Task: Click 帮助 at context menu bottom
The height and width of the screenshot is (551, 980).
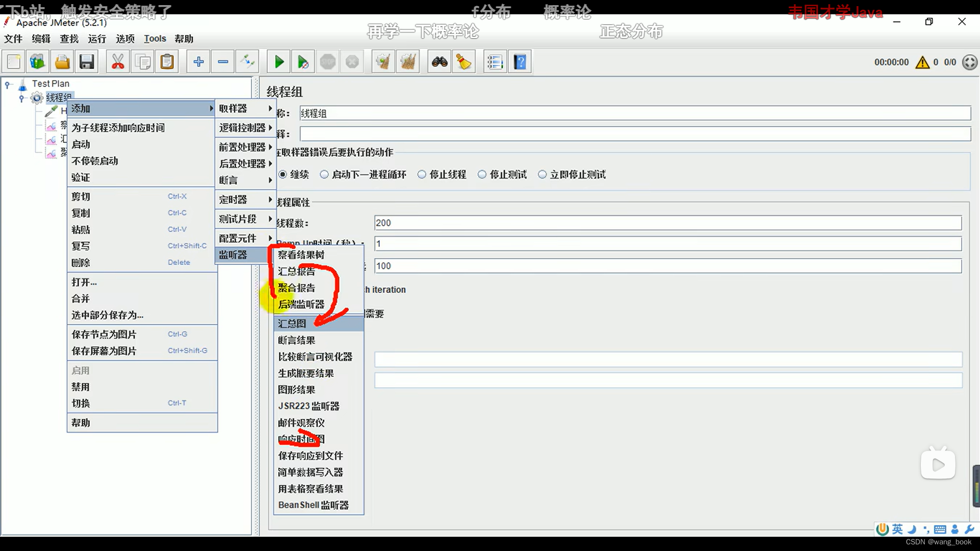Action: tap(142, 423)
